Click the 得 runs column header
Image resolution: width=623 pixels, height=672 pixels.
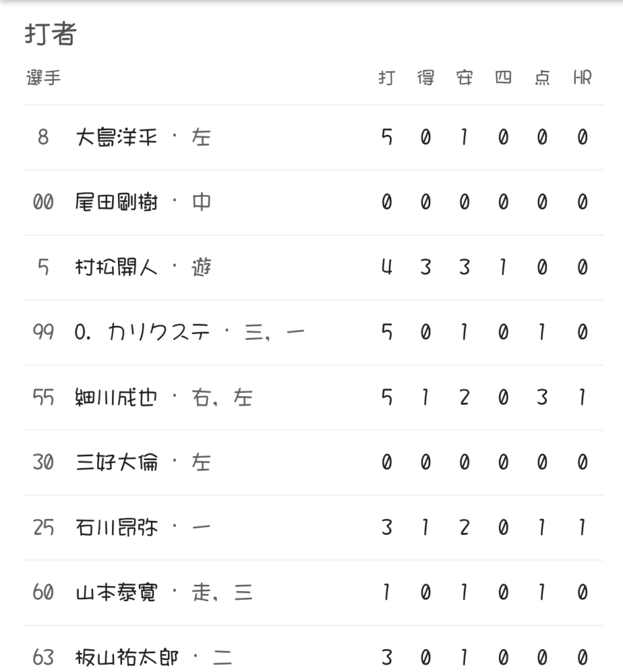(x=426, y=78)
